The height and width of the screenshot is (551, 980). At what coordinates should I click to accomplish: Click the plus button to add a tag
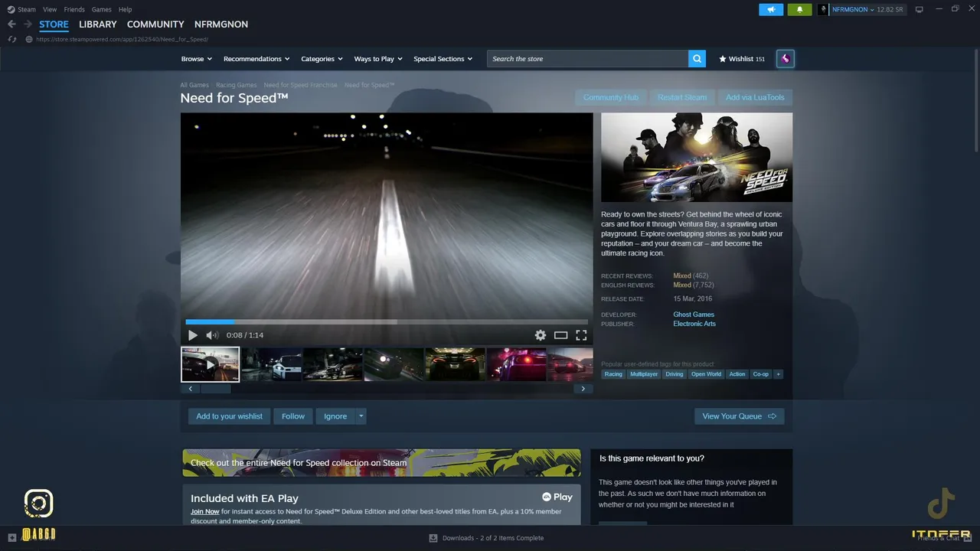tap(778, 374)
